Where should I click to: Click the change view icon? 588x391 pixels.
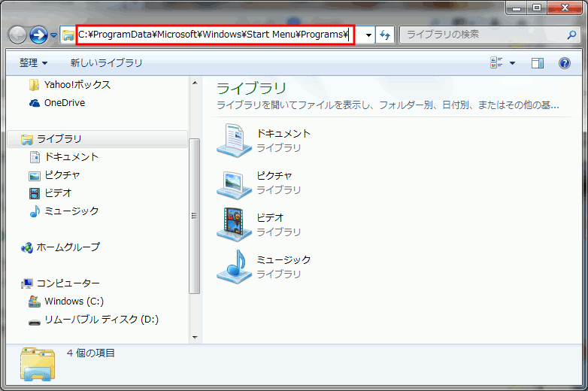[x=496, y=63]
